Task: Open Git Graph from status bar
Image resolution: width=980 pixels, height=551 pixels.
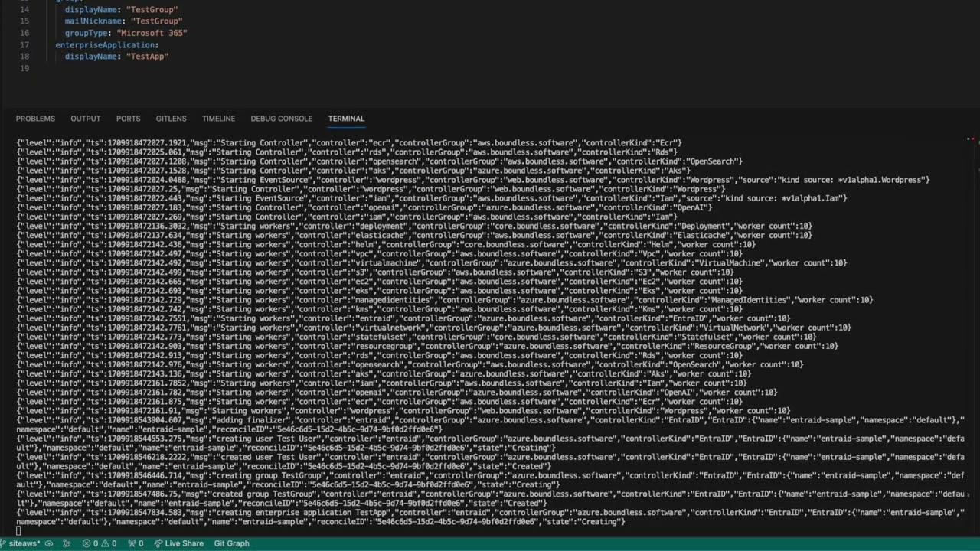Action: click(231, 543)
